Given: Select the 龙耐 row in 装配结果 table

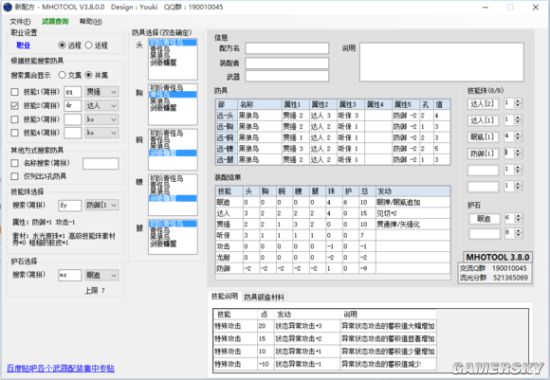Looking at the screenshot, I should pyautogui.click(x=333, y=258).
